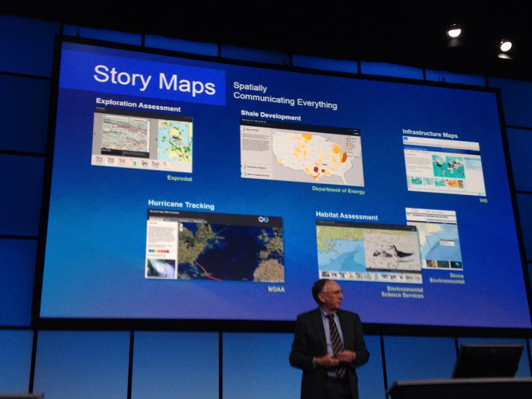
Task: Click the Exploration Assessment heading
Action: [x=138, y=105]
